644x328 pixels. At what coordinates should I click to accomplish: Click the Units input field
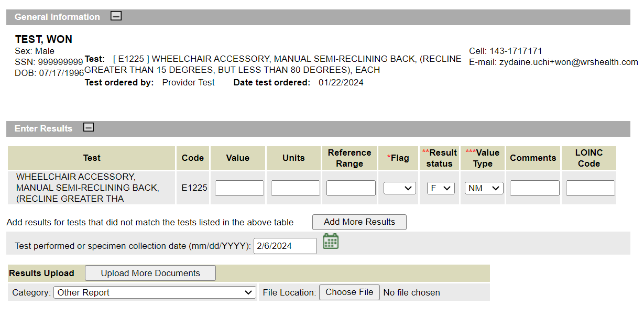[295, 188]
